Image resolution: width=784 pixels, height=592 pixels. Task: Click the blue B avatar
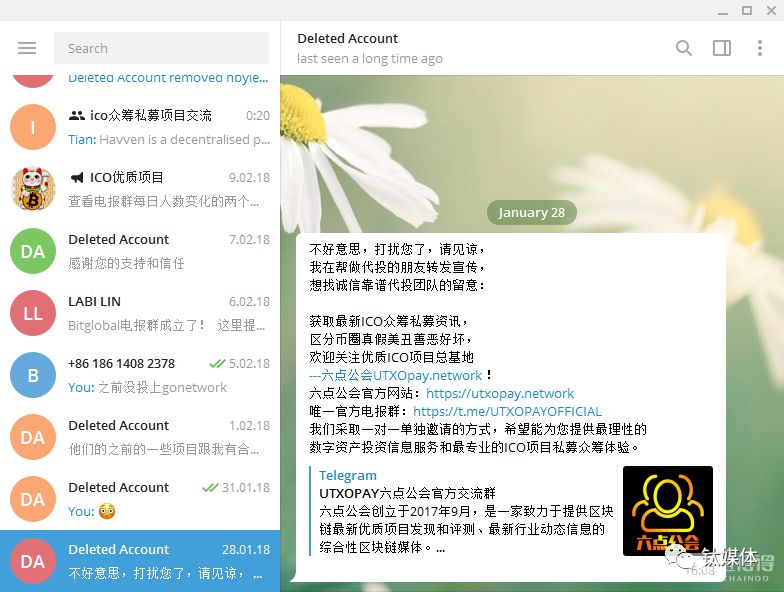[x=33, y=375]
